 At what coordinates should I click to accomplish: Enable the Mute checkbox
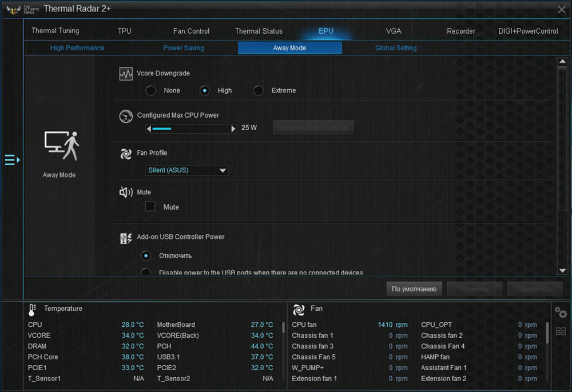click(x=150, y=206)
